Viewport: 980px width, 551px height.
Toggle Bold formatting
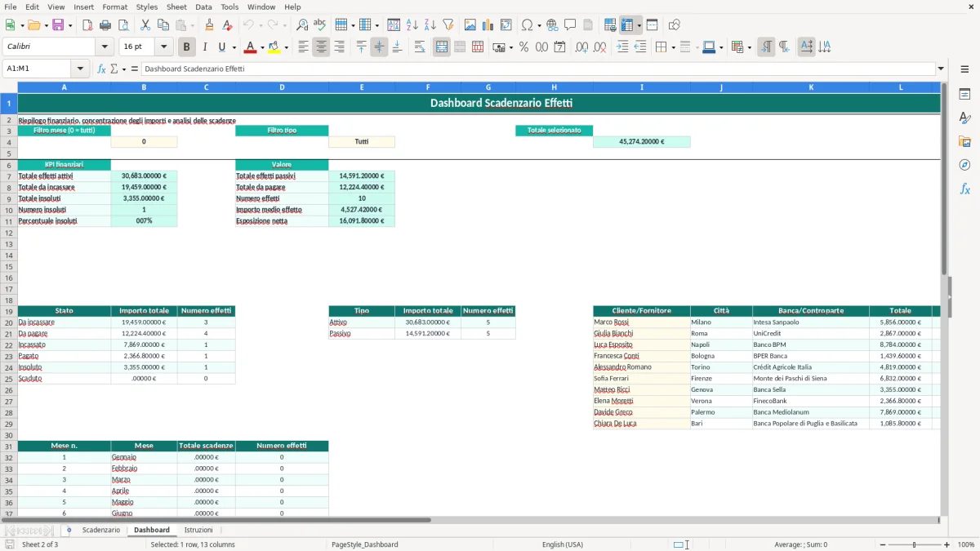[187, 47]
